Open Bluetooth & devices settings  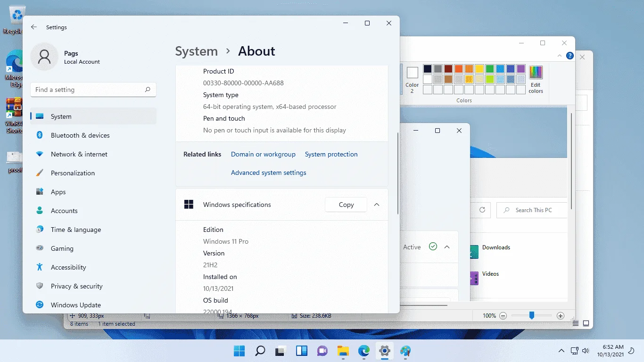[93, 135]
